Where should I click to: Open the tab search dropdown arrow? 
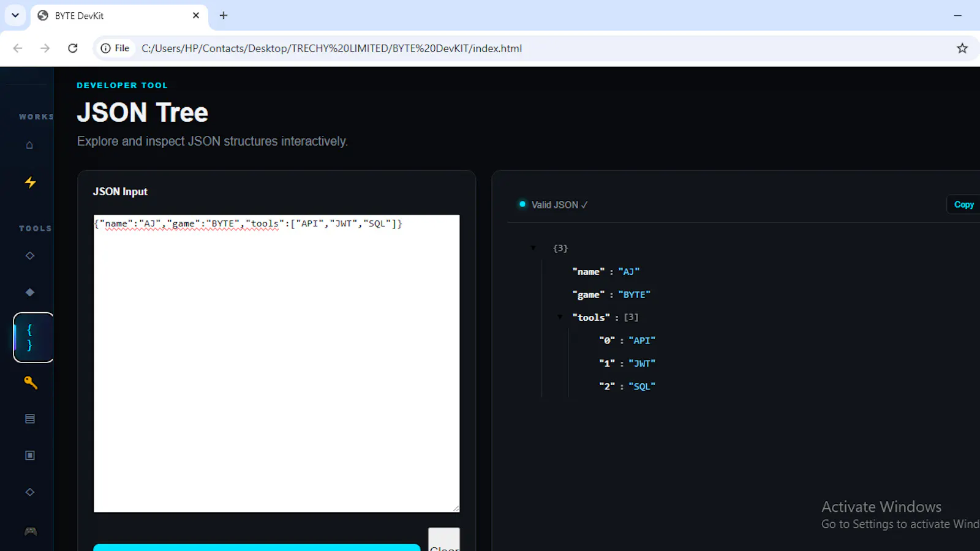click(x=15, y=15)
